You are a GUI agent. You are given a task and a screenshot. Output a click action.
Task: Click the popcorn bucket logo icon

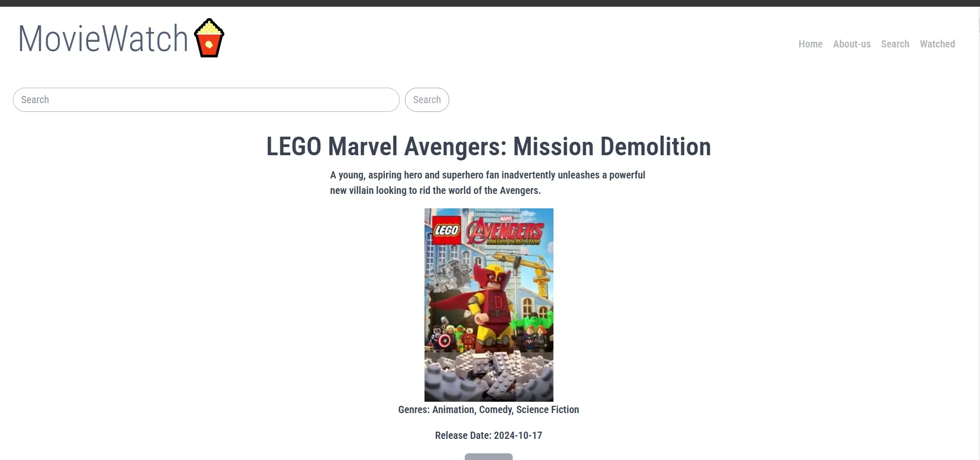(x=209, y=38)
